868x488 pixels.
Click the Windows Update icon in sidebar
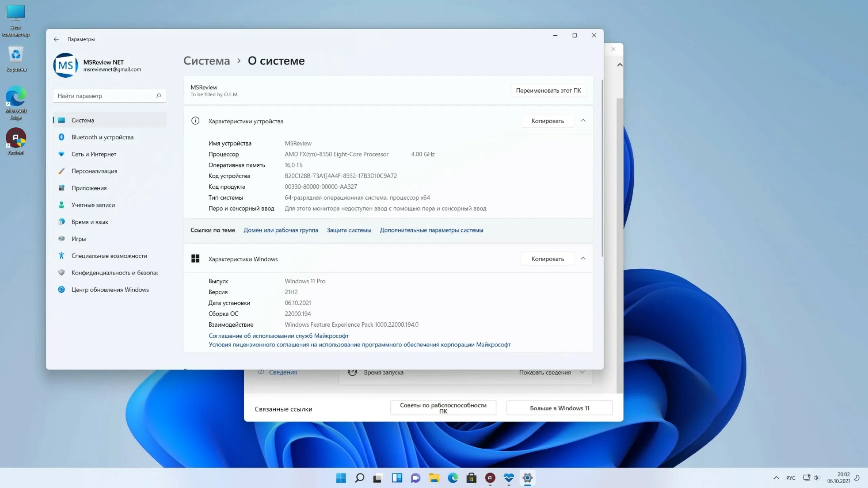click(61, 289)
